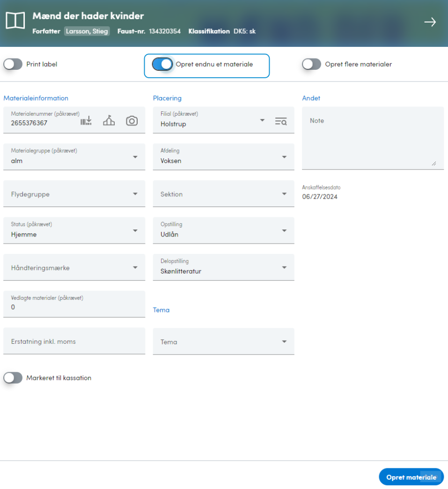
Task: Disable Opret endnu et materiale switch
Action: 162,64
